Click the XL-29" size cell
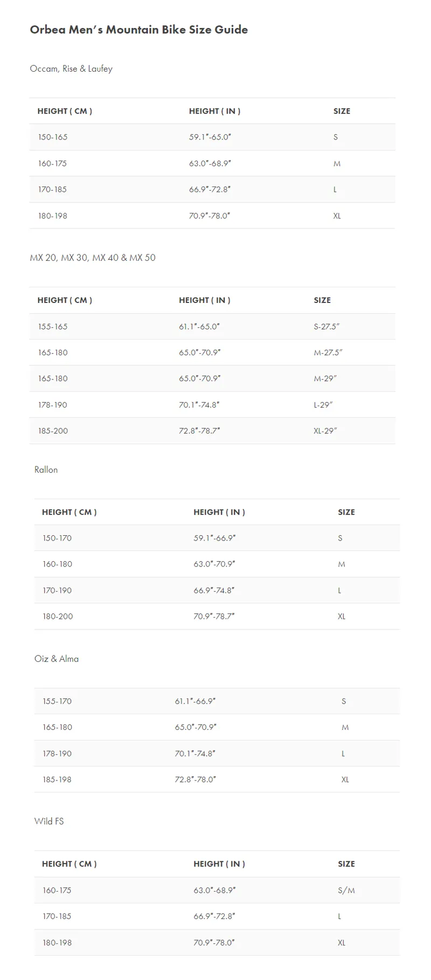Viewport: 431px width, 980px height. click(x=325, y=431)
